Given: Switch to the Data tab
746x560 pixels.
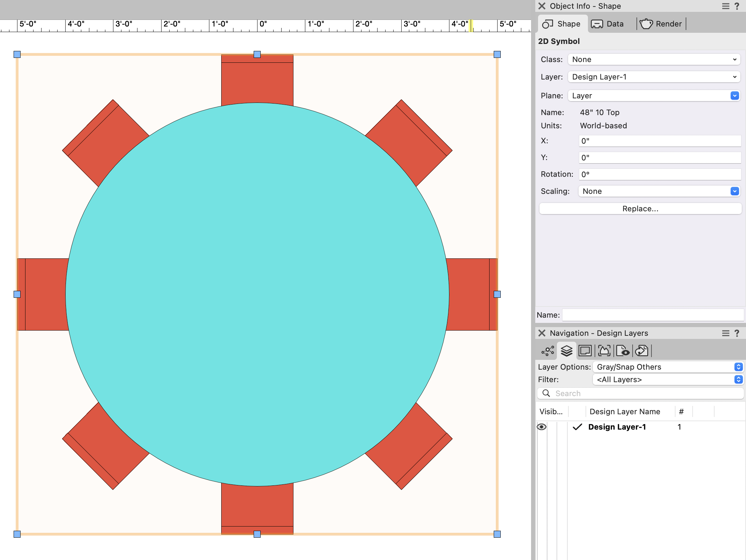Looking at the screenshot, I should (609, 23).
